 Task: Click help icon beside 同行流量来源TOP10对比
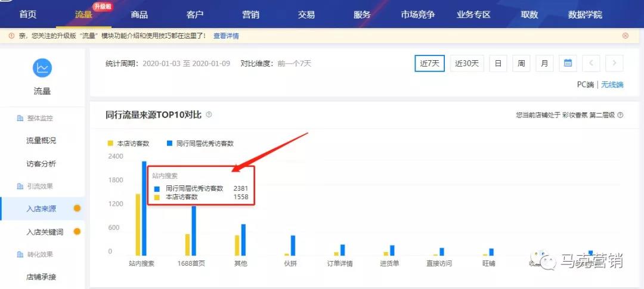tap(209, 115)
